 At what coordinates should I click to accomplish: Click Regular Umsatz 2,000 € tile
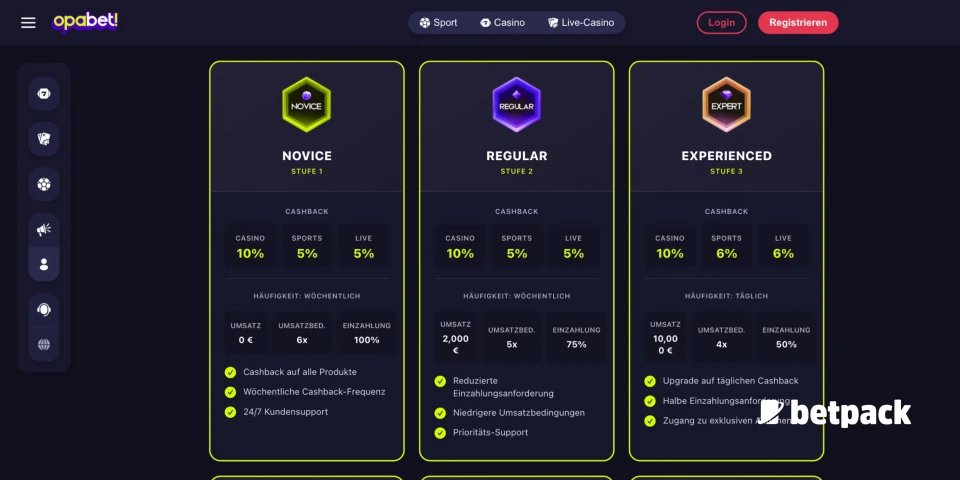(456, 337)
